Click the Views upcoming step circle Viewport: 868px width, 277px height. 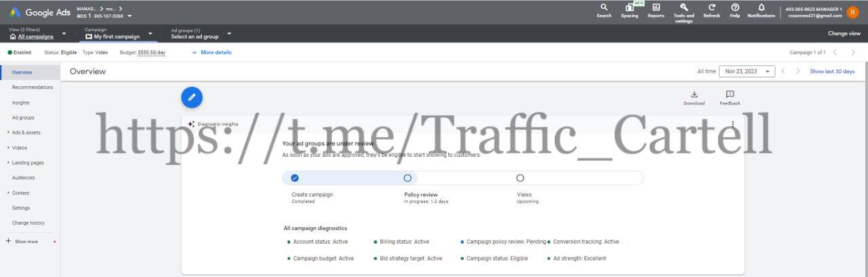520,178
